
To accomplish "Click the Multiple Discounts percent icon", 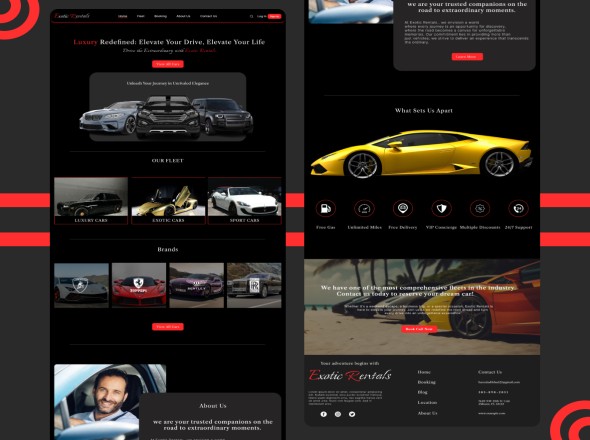I will click(x=480, y=209).
